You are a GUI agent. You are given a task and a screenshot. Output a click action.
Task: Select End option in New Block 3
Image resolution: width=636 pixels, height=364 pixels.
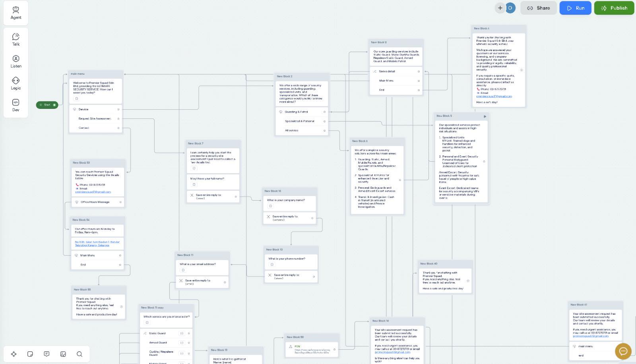pos(396,90)
